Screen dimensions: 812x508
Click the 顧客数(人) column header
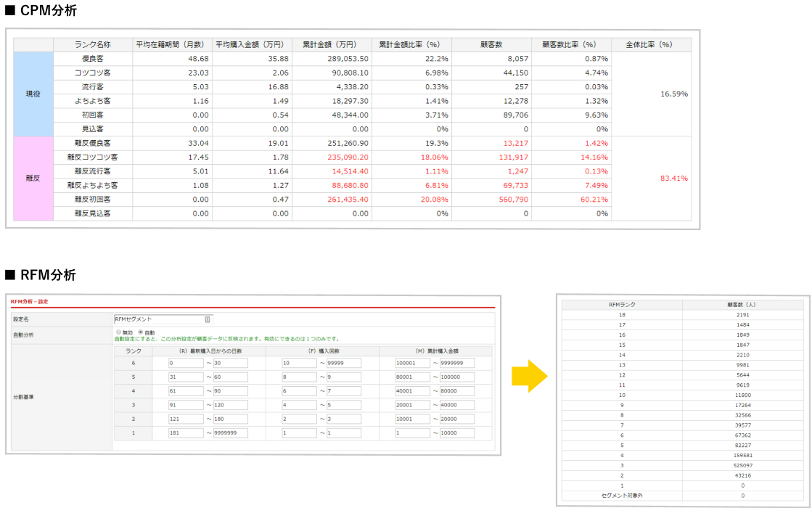742,305
